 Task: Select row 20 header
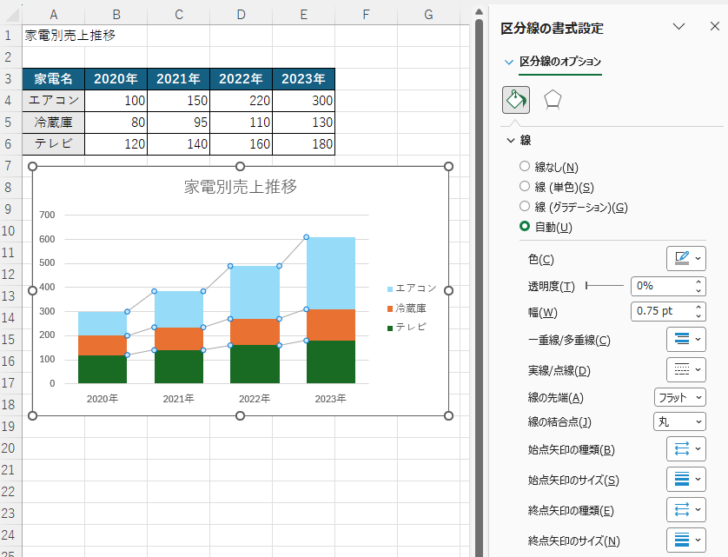coord(10,448)
